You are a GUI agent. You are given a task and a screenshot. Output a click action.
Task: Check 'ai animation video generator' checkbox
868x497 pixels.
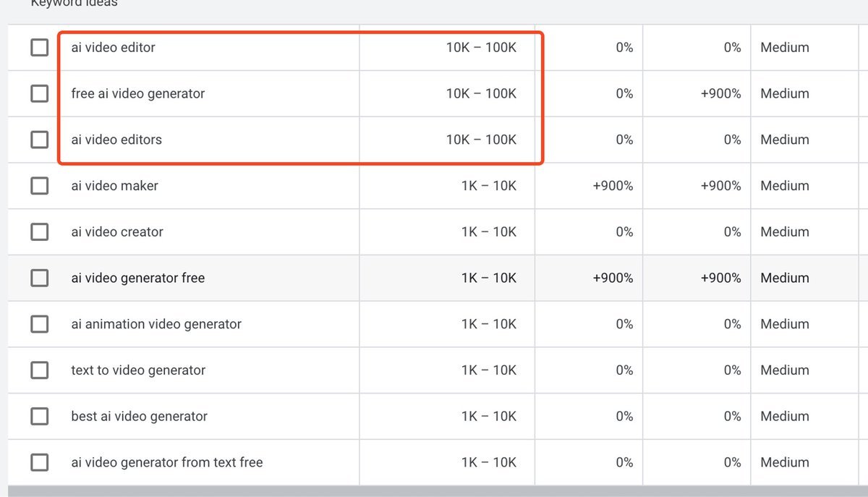(x=40, y=324)
